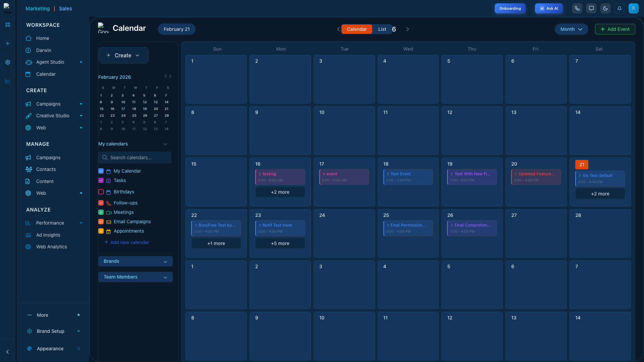
Task: Open the Create dropdown button
Action: click(123, 55)
